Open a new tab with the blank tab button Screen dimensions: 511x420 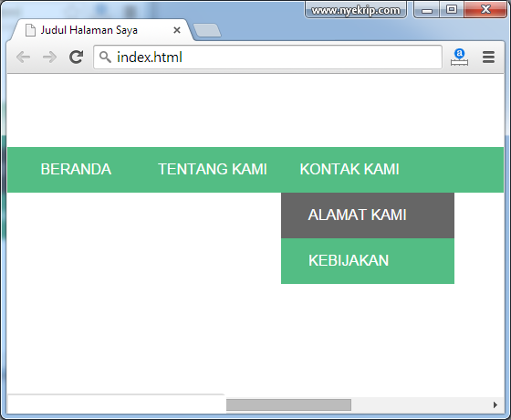coord(207,30)
